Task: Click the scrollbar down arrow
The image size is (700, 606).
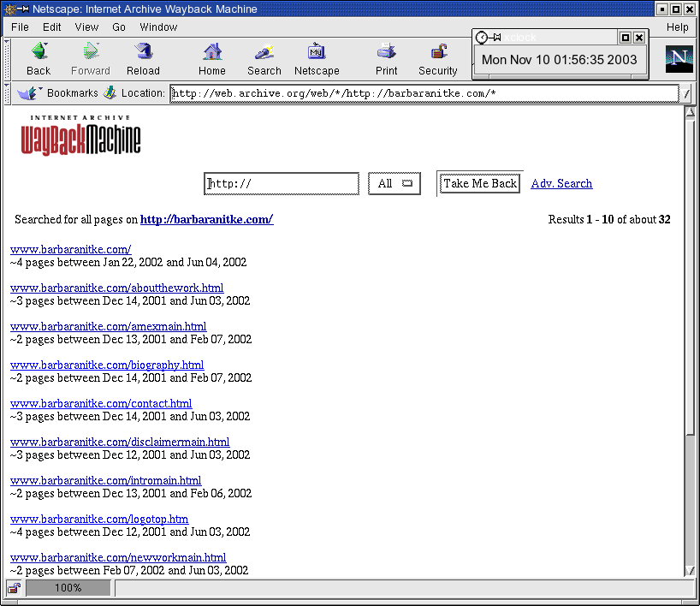Action: [x=691, y=571]
